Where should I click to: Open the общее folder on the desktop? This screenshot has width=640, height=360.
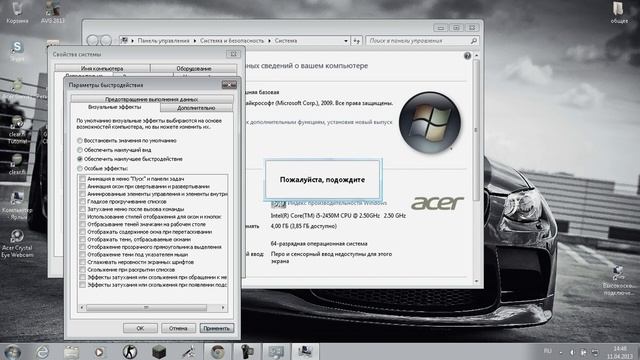619,12
